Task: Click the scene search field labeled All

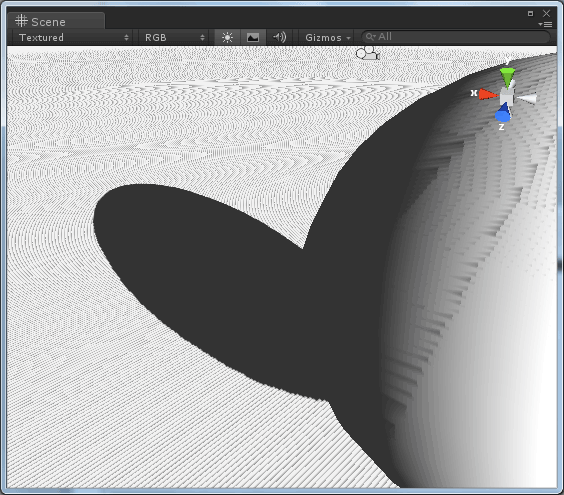Action: tap(456, 37)
